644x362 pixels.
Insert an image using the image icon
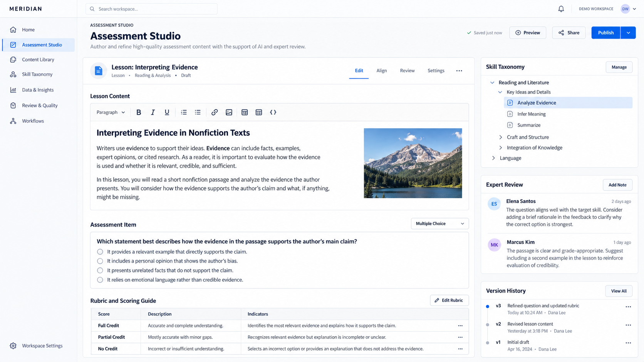pos(229,112)
